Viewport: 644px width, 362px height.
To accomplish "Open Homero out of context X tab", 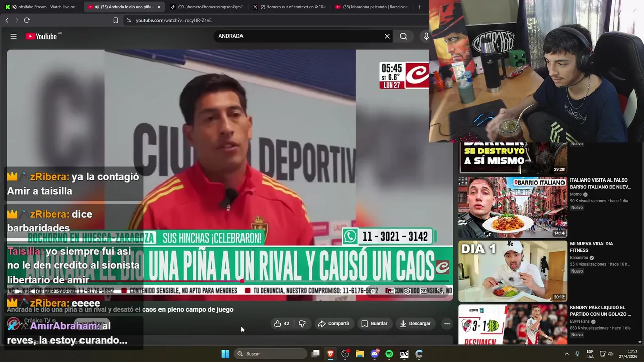I will pyautogui.click(x=289, y=7).
